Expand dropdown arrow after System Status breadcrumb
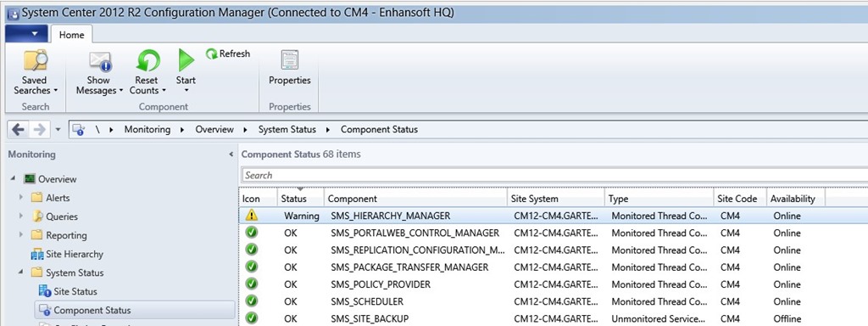This screenshot has width=868, height=326. (x=327, y=130)
